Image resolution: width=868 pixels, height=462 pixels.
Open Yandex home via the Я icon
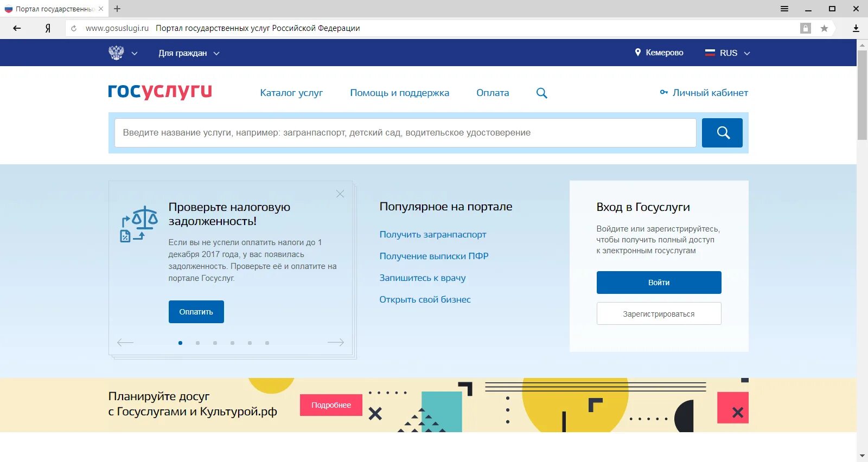(48, 28)
